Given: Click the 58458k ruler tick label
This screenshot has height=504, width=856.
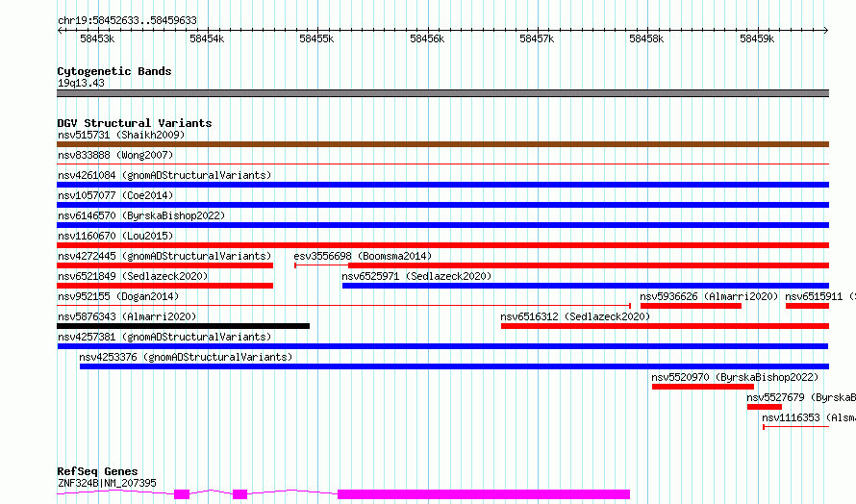Looking at the screenshot, I should click(x=646, y=38).
